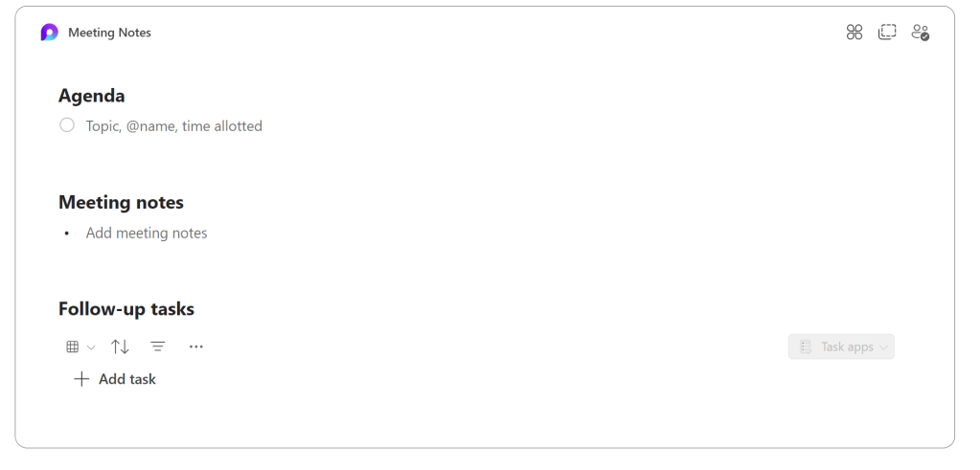
Task: Open the sharing and access people icon
Action: (920, 33)
